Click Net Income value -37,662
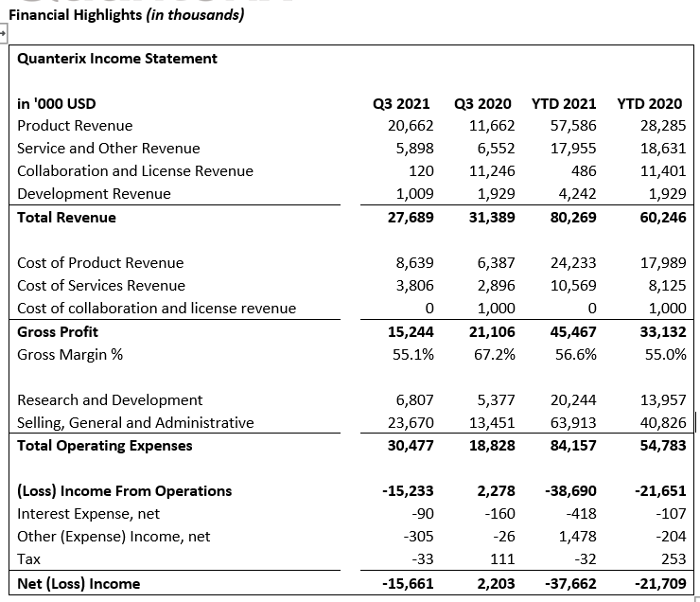700x602 pixels. coord(570,584)
